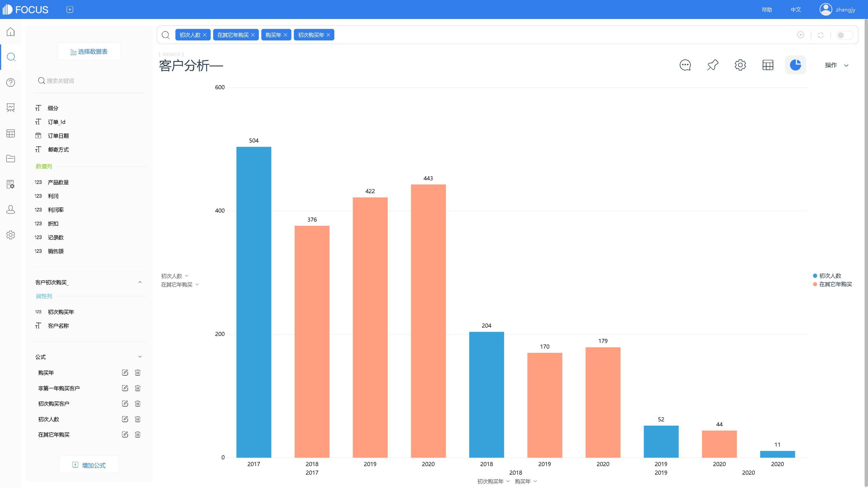
Task: Select the 细分 column
Action: coord(53,108)
